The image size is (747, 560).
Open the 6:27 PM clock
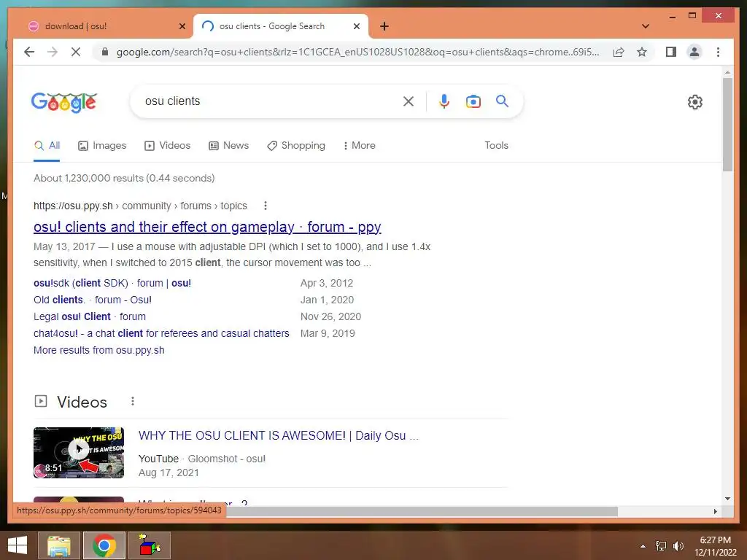coord(715,546)
